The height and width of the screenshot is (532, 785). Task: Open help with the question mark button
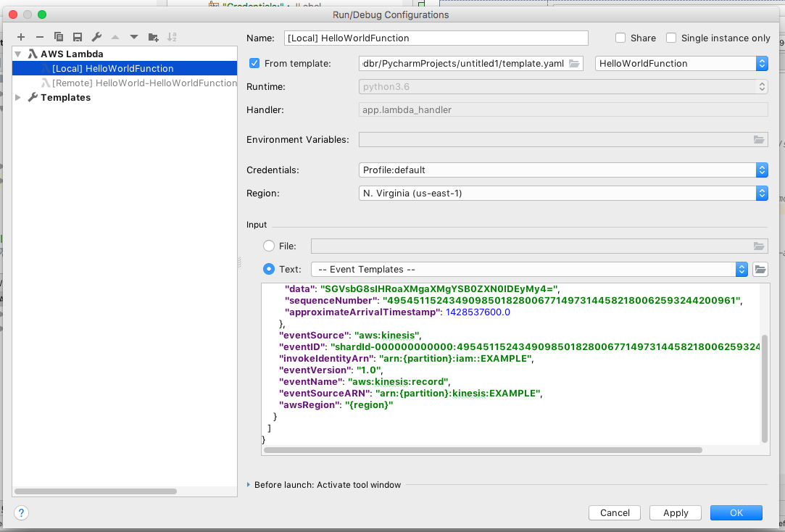tap(21, 512)
